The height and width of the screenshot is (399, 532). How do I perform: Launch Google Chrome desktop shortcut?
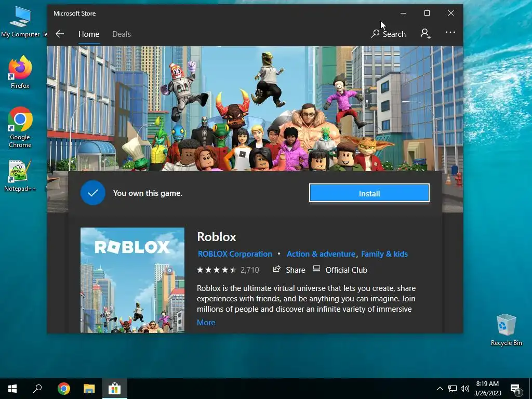pyautogui.click(x=20, y=128)
